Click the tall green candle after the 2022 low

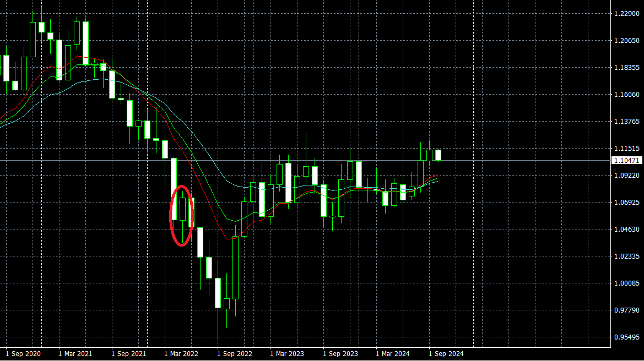(235, 267)
